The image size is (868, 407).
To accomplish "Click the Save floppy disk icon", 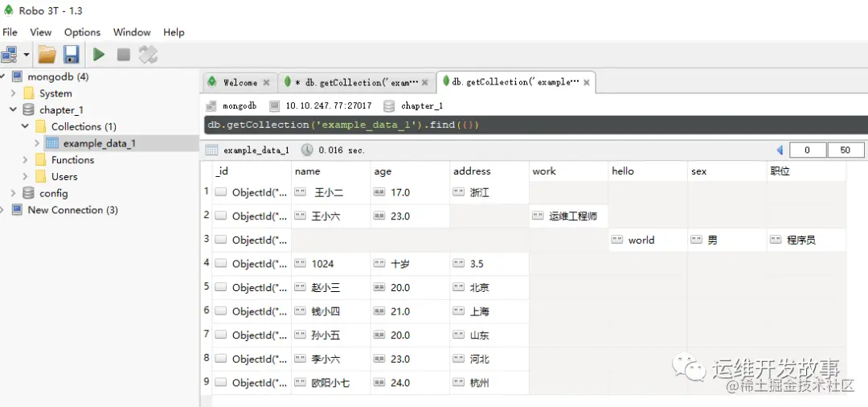I will pyautogui.click(x=72, y=55).
